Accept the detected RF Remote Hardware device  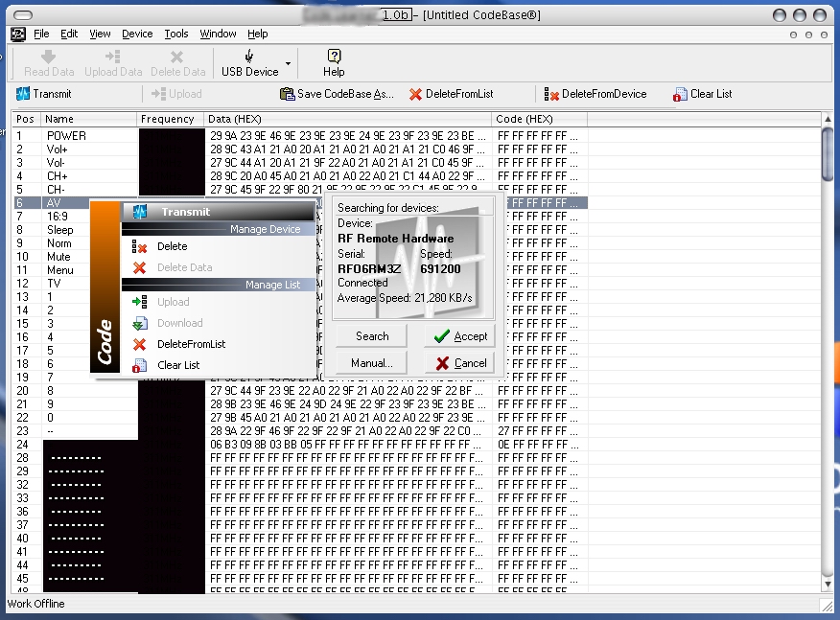(459, 336)
